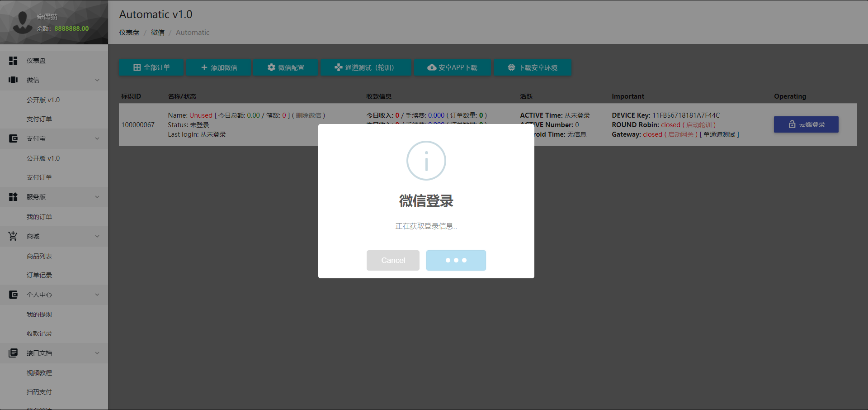Viewport: 868px width, 410px height.
Task: Click the 活跃 column header
Action: pyautogui.click(x=526, y=96)
